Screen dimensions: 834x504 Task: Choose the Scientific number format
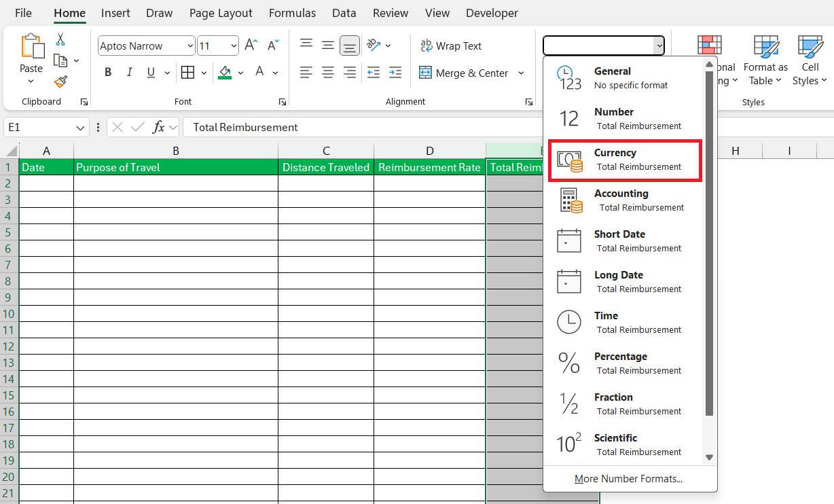click(x=625, y=445)
